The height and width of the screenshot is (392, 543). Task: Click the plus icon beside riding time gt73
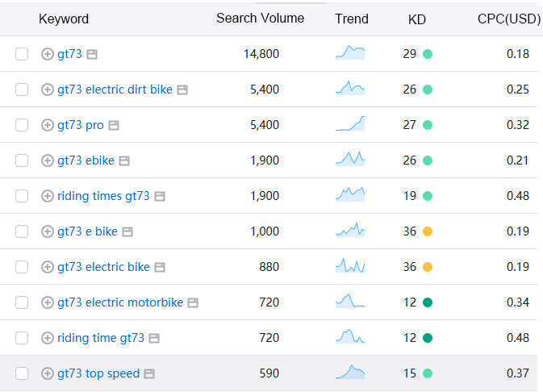point(48,338)
